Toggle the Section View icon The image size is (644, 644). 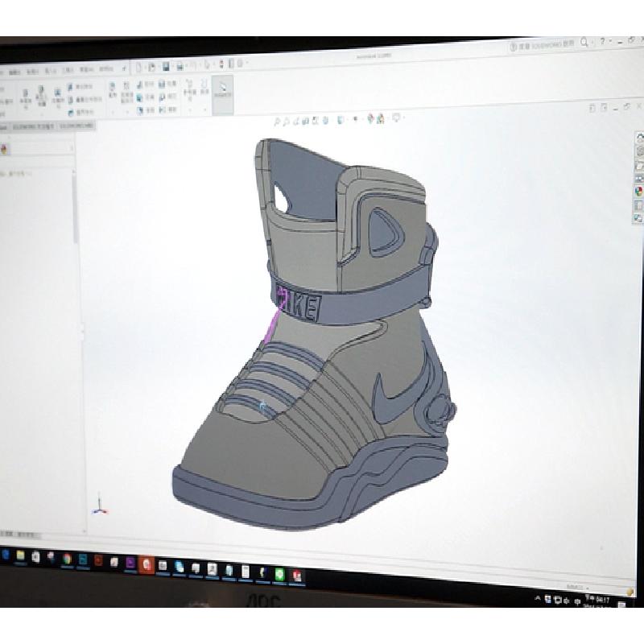point(306,121)
